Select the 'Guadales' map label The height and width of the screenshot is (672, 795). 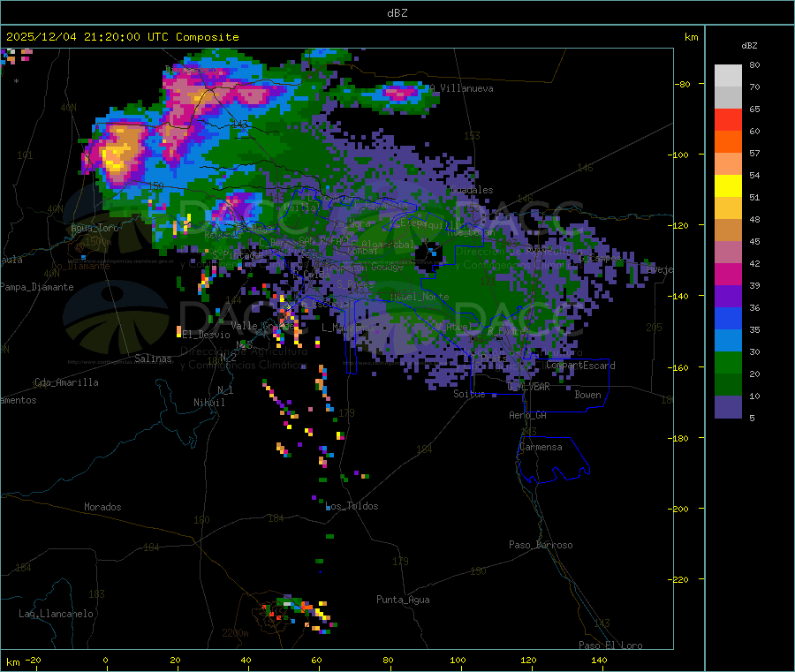click(x=472, y=190)
